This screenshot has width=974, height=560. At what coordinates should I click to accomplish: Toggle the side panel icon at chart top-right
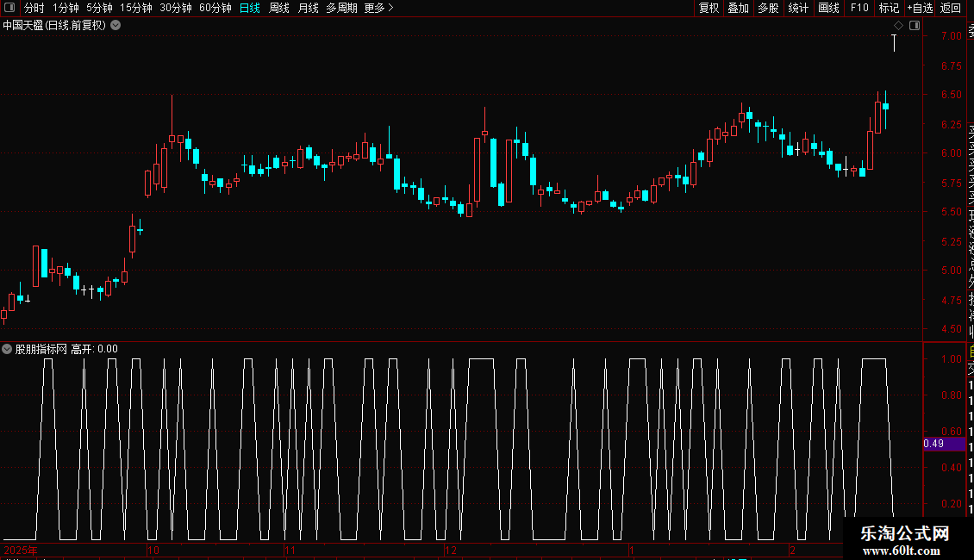pos(915,26)
